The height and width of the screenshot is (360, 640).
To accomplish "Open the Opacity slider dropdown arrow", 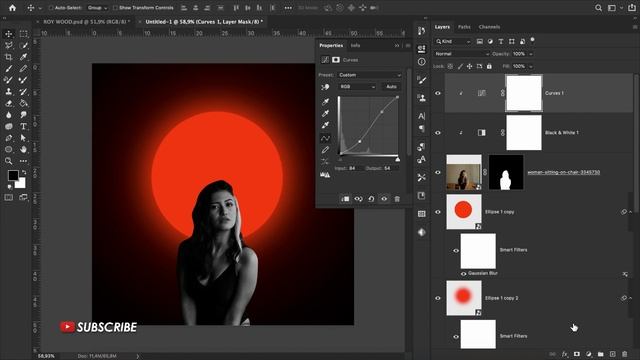I will click(x=531, y=54).
